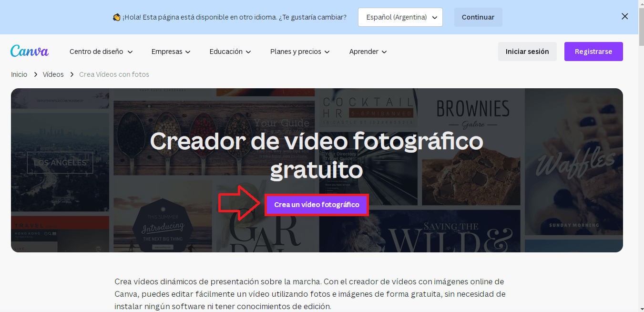Viewport: 644px width, 312px height.
Task: Navigate to Inicio via breadcrumb
Action: [19, 74]
